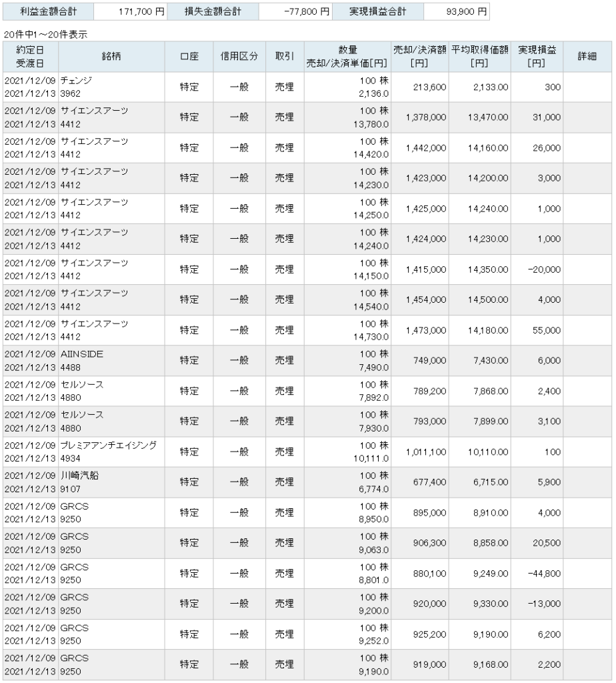Click the 約定日 受渡日 column header

click(x=31, y=57)
